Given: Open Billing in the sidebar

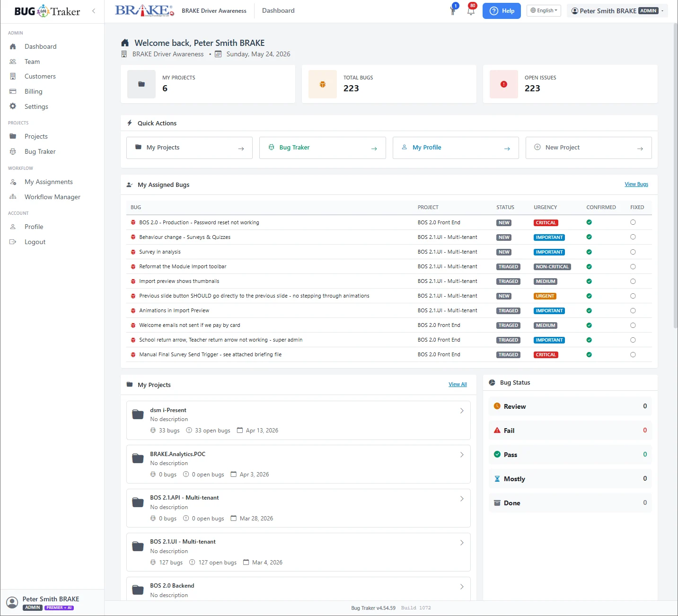Looking at the screenshot, I should coord(33,91).
